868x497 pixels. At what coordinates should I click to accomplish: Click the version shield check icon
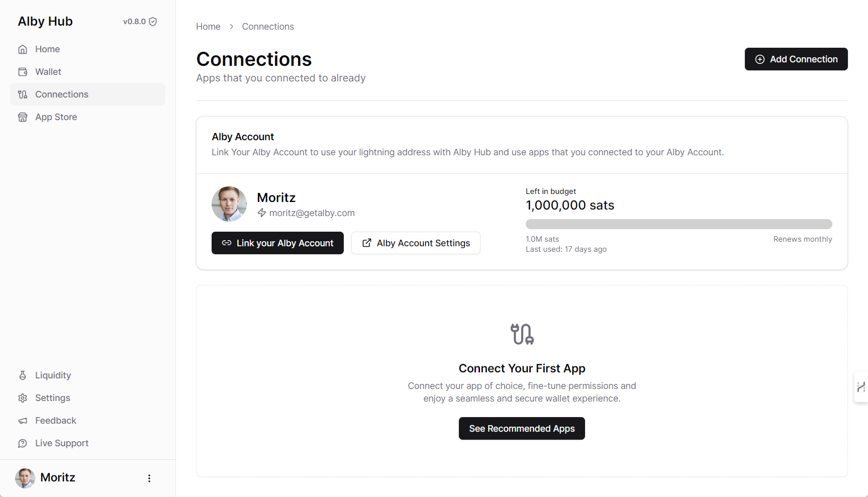tap(153, 22)
